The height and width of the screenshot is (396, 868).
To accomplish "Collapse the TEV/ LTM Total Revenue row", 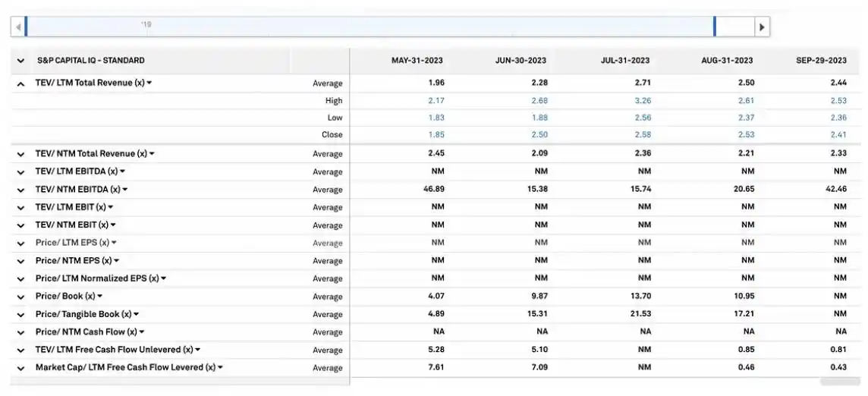I will [x=20, y=83].
